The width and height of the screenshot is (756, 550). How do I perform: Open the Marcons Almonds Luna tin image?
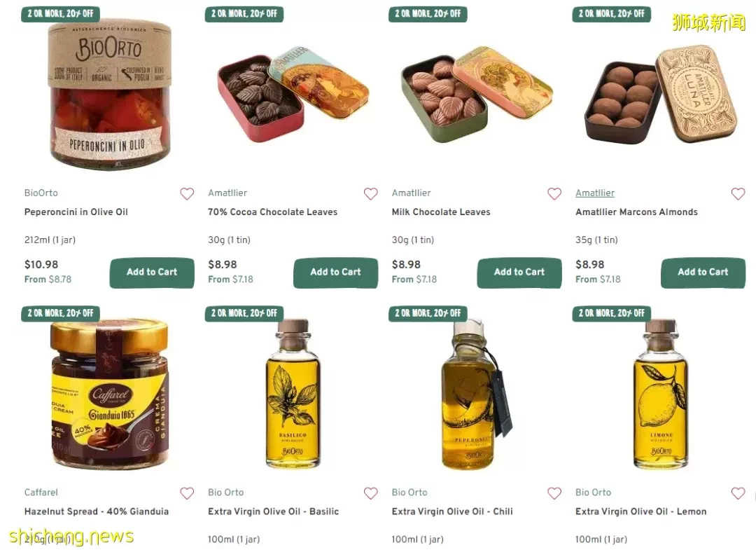pyautogui.click(x=661, y=95)
